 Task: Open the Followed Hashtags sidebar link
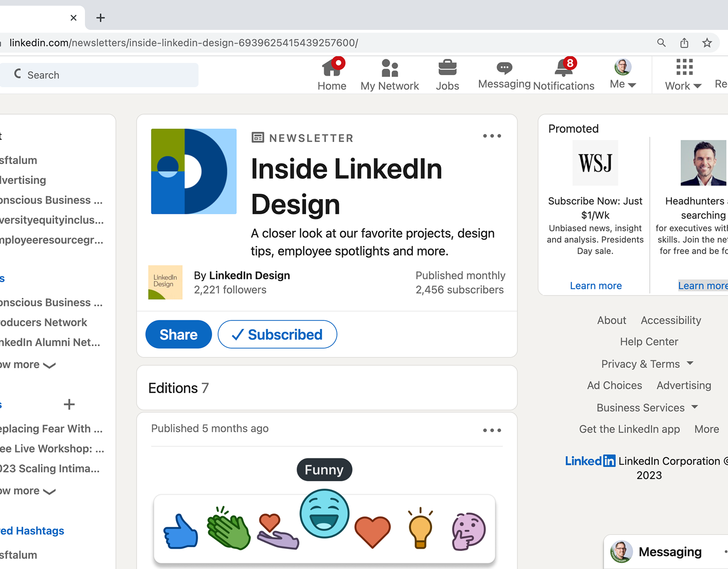(32, 531)
